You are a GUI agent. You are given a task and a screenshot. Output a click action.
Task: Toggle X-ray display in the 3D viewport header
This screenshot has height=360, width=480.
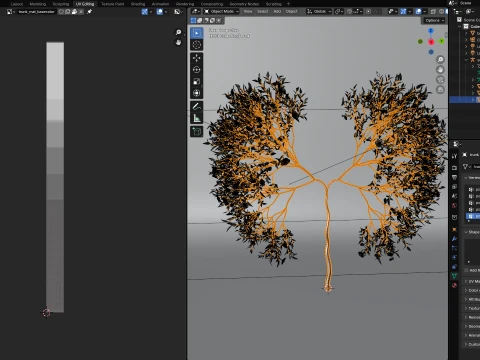[433, 12]
